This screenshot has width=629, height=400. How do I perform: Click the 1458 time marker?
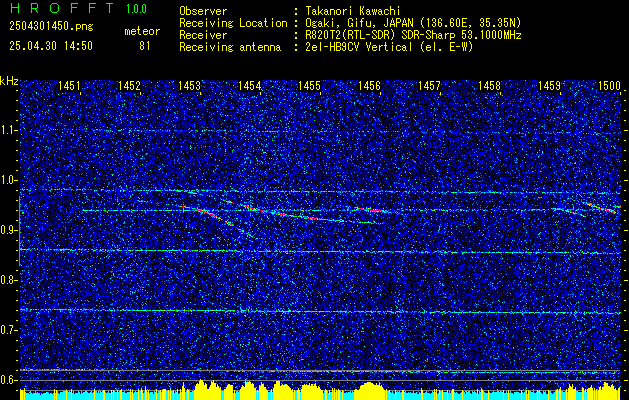489,85
